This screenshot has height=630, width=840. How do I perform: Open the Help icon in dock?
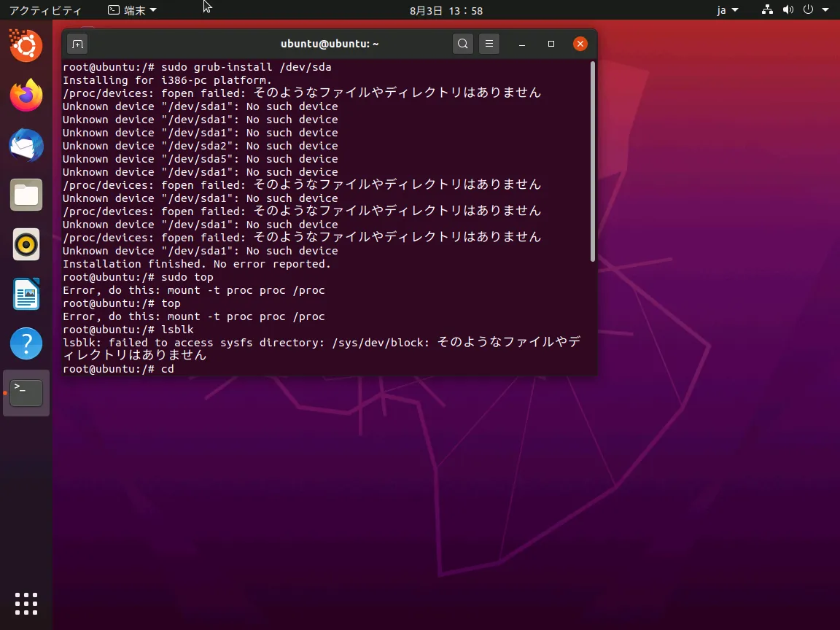tap(26, 343)
